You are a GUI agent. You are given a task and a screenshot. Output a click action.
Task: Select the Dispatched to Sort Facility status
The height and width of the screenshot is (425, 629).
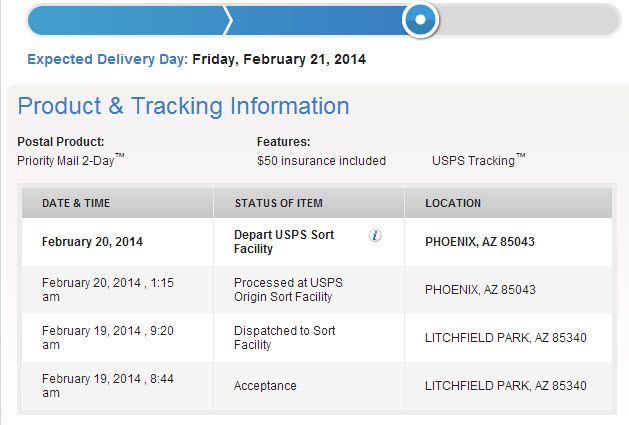coord(284,338)
